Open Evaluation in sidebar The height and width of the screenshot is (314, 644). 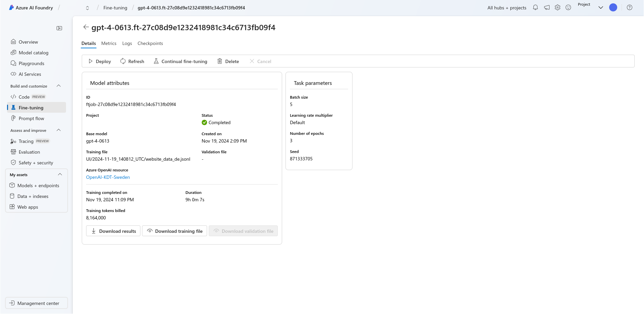click(x=36, y=152)
